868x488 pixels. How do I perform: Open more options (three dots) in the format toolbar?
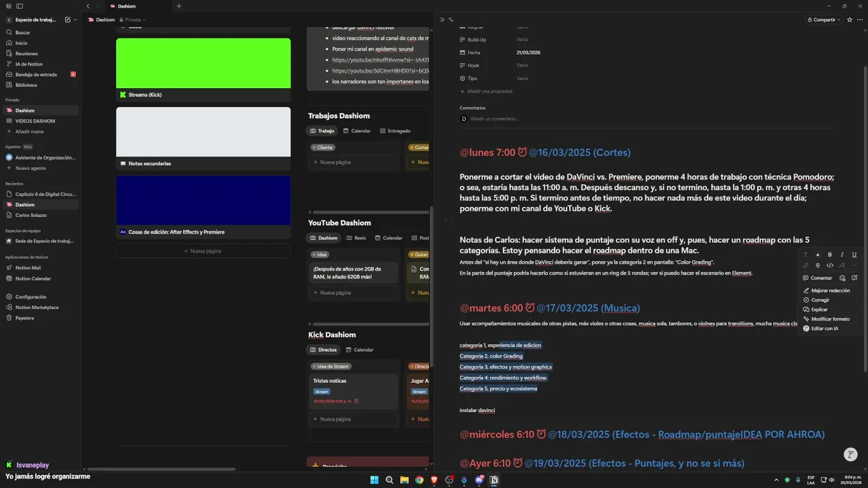(x=854, y=266)
